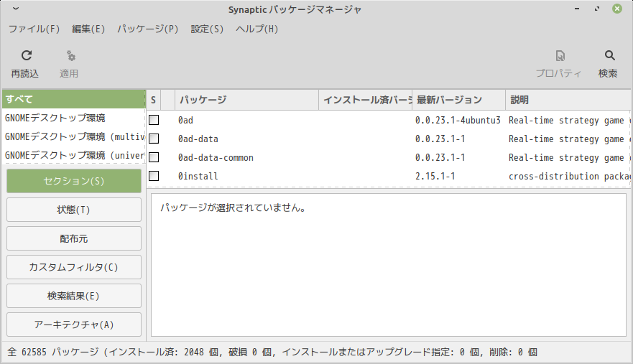Select GNOMEデスクトップ環境 (multiverse) section
633x364 pixels.
pos(73,137)
